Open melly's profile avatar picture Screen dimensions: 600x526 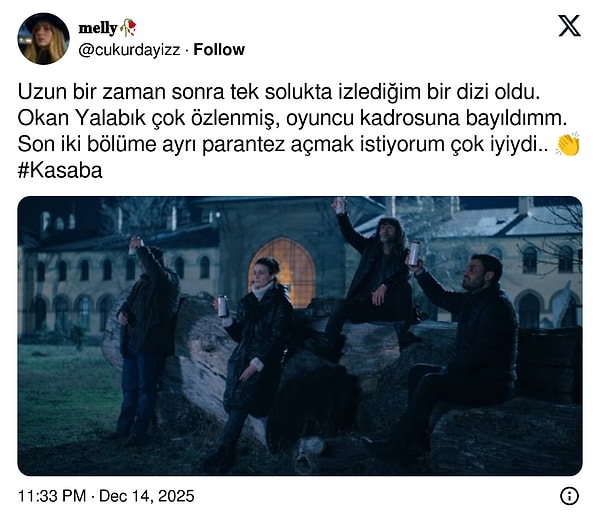[44, 39]
